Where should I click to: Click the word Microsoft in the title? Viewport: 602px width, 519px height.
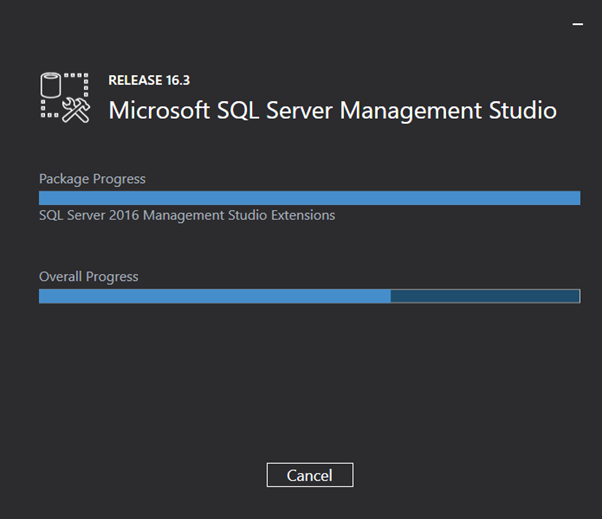[159, 111]
